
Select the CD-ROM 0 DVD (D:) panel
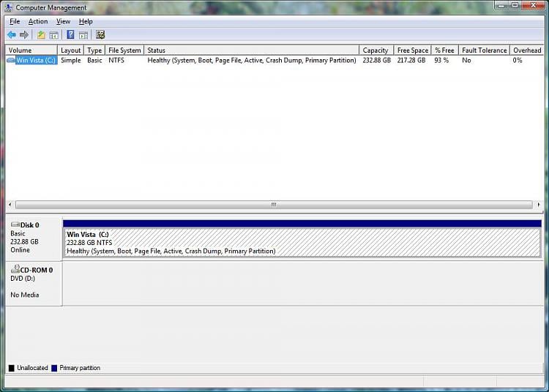(x=34, y=283)
